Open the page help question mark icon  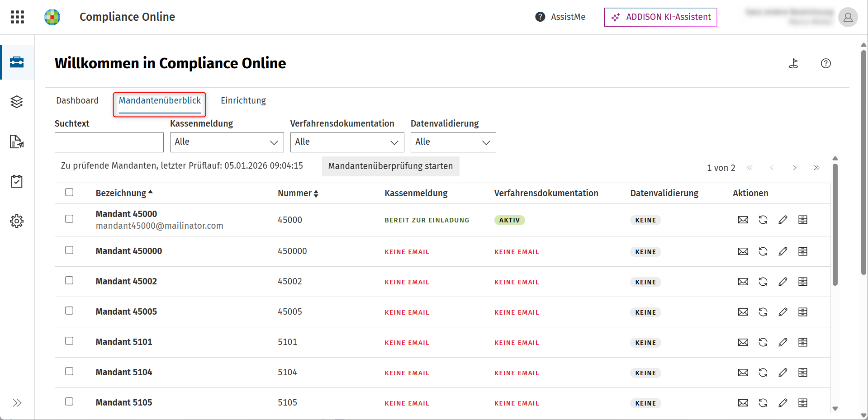(826, 63)
